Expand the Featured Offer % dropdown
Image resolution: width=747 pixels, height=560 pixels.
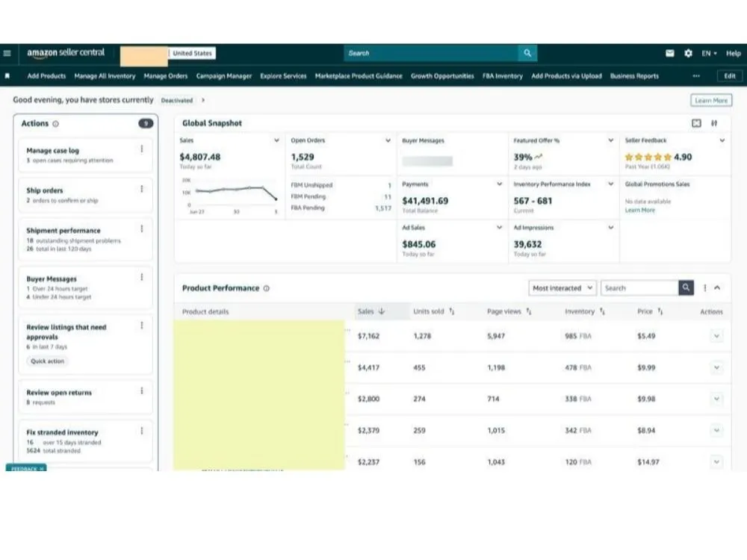(611, 140)
